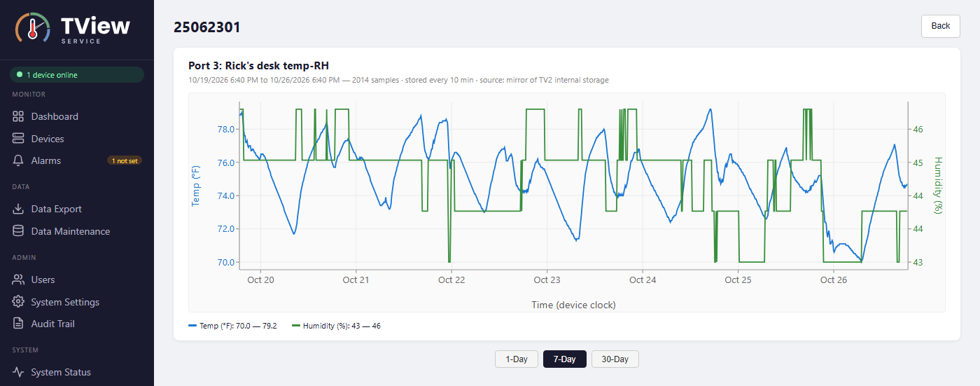The image size is (980, 386).
Task: Click the 'Oct 22' x-axis label
Action: (x=451, y=280)
